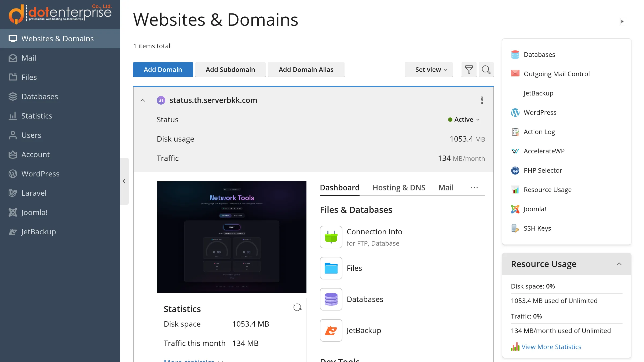Open Laravel in the left sidebar
This screenshot has height=362, width=644.
pyautogui.click(x=60, y=193)
